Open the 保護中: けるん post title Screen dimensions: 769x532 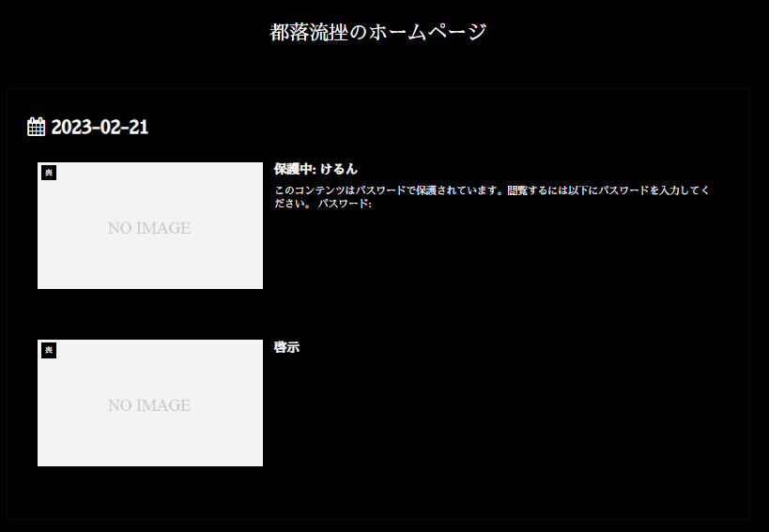[315, 169]
